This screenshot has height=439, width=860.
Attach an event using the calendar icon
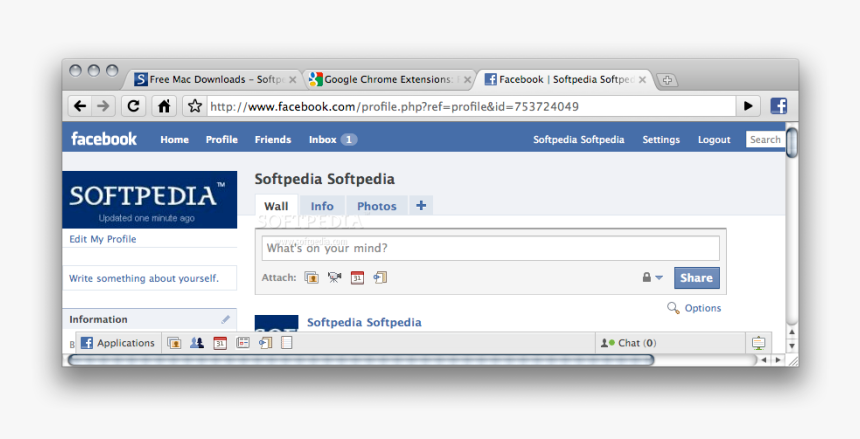(357, 278)
